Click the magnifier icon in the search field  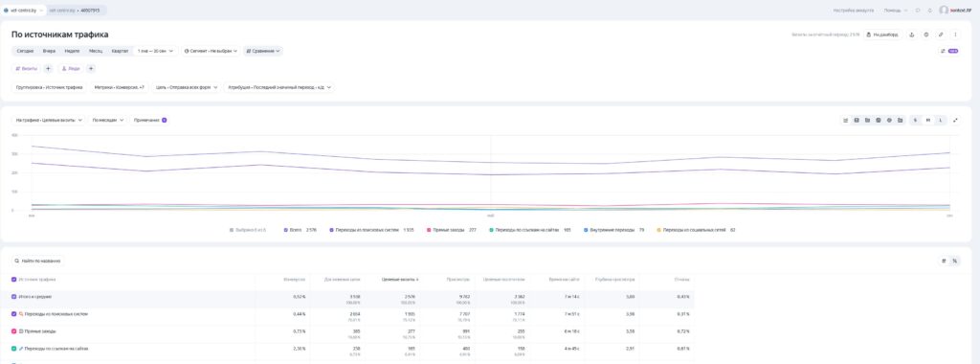17,261
